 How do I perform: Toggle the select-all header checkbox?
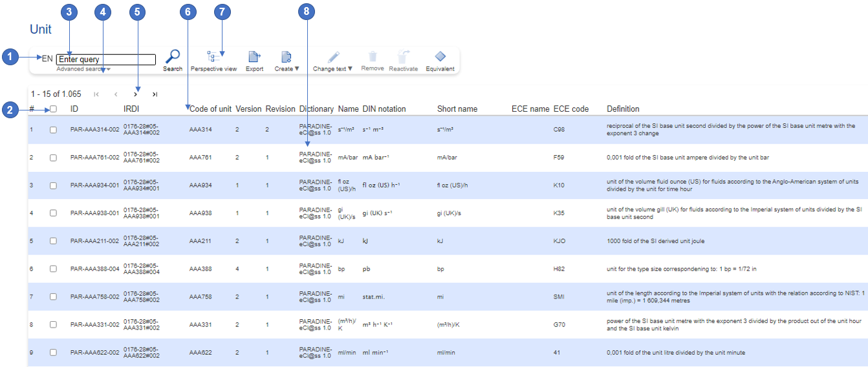(54, 109)
